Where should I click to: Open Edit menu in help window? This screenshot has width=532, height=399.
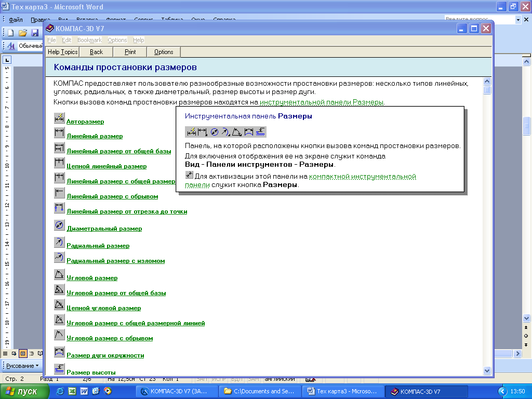66,40
